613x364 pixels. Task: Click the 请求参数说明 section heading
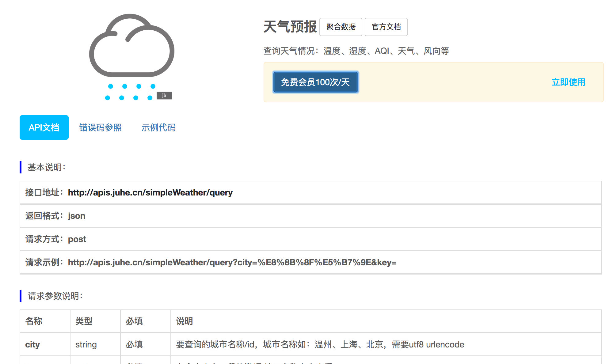click(x=55, y=296)
